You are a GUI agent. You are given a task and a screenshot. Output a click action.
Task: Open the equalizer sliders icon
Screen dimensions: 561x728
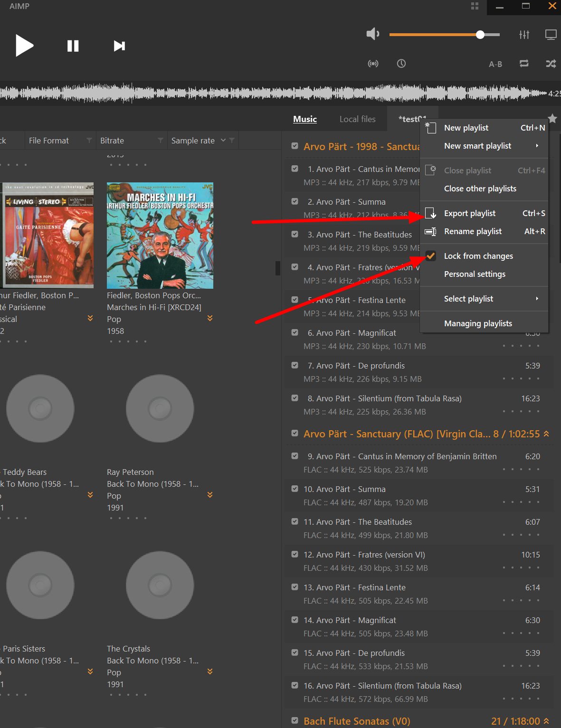pos(524,35)
